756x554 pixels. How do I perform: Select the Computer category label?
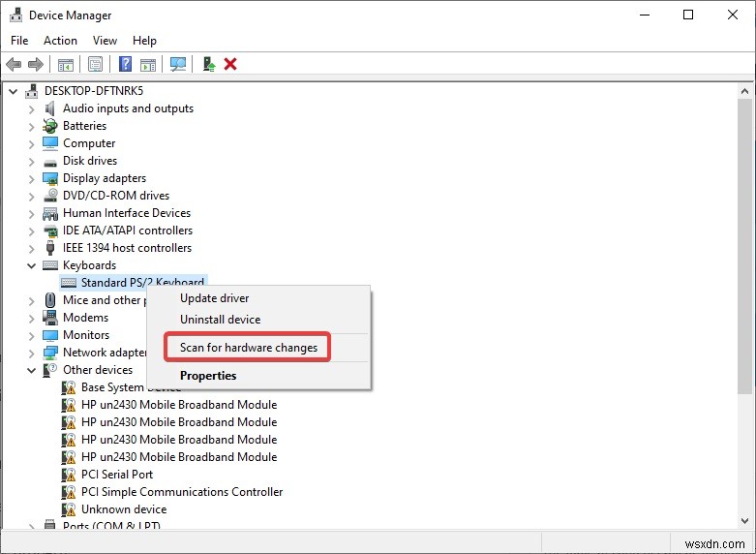89,143
